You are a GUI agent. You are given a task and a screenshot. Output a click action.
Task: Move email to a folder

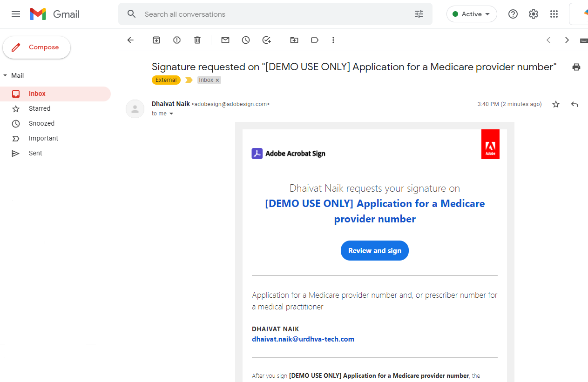click(x=294, y=40)
